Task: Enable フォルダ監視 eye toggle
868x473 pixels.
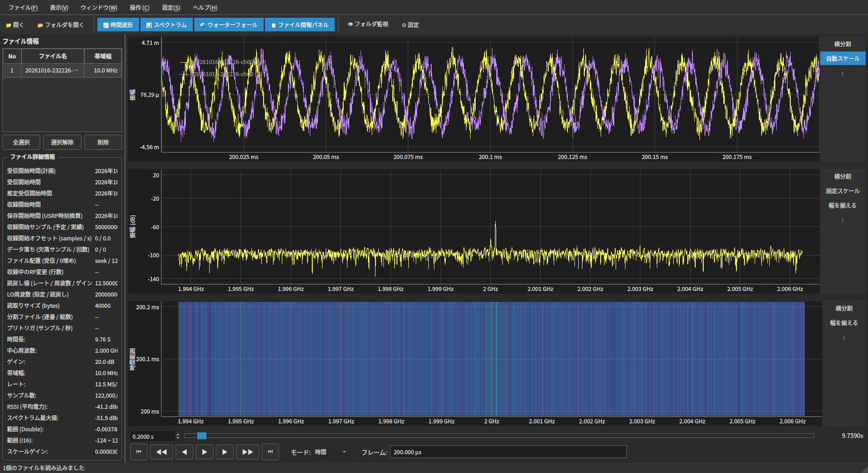Action: (x=368, y=24)
